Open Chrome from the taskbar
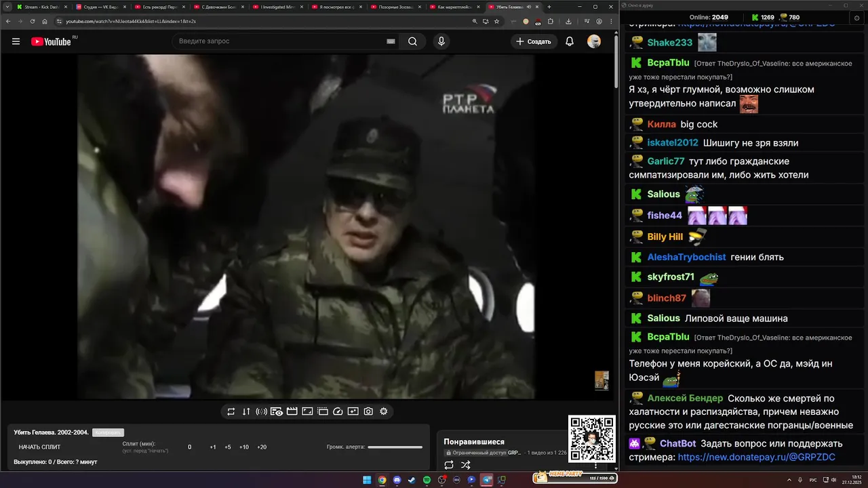This screenshot has width=868, height=488. [382, 480]
